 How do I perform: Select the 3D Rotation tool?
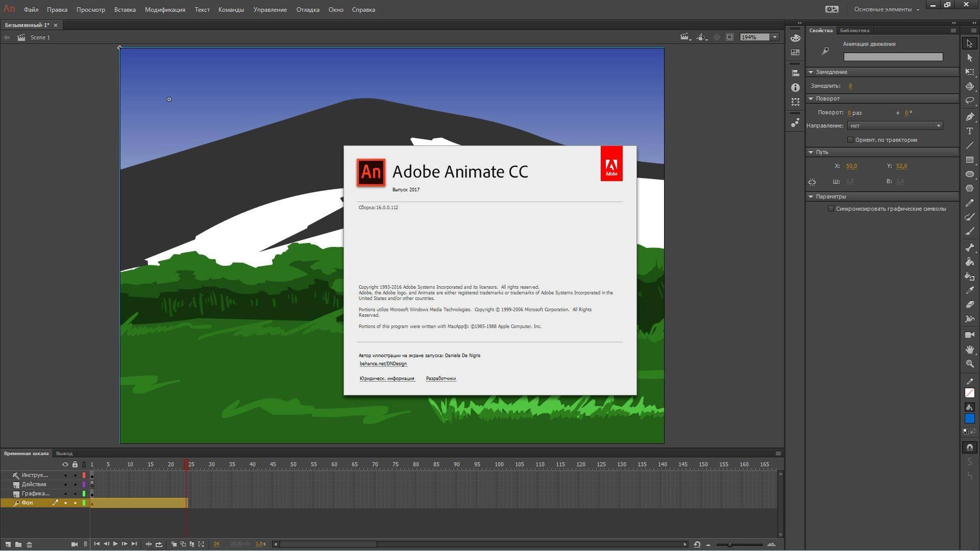pos(969,87)
